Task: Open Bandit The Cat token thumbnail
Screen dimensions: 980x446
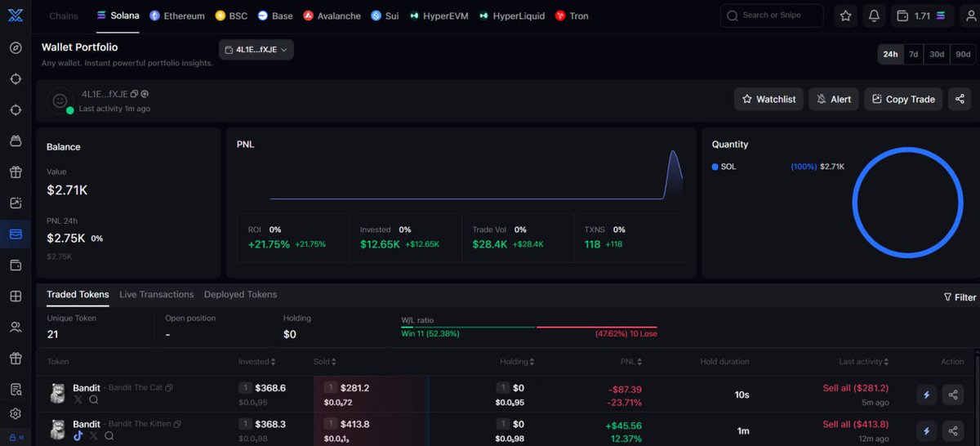Action: click(57, 394)
